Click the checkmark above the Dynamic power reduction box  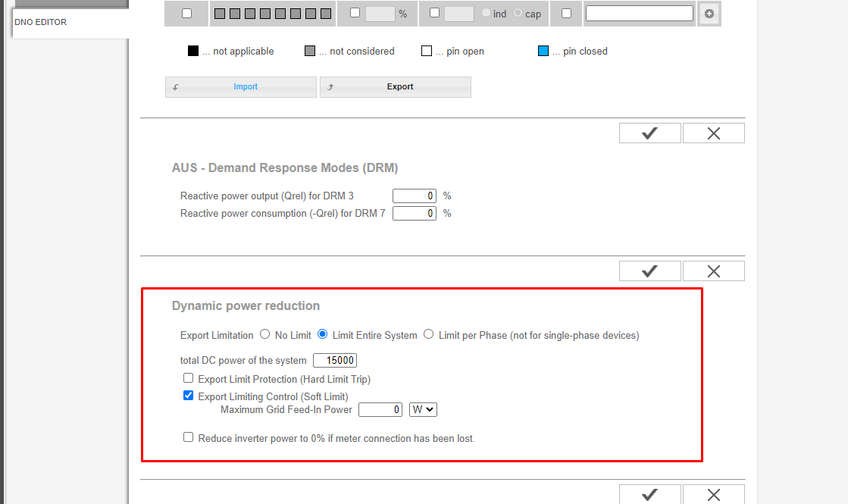(x=649, y=271)
